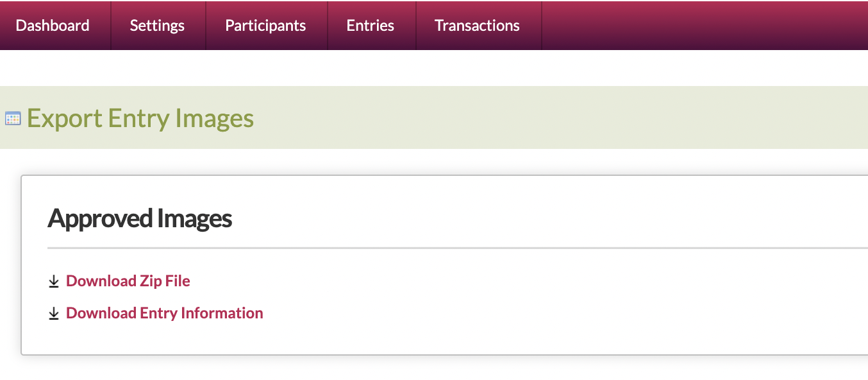
Task: Click the Approved Images section heading
Action: (x=140, y=219)
